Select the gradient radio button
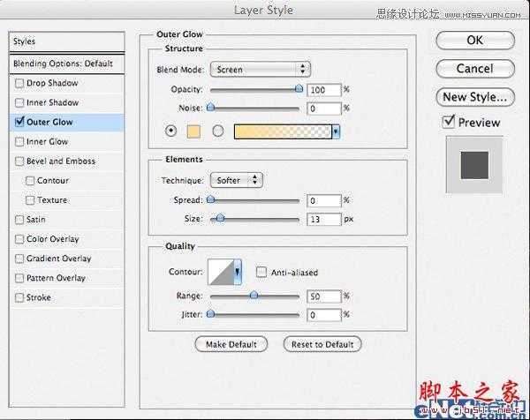The height and width of the screenshot is (420, 530). point(218,131)
